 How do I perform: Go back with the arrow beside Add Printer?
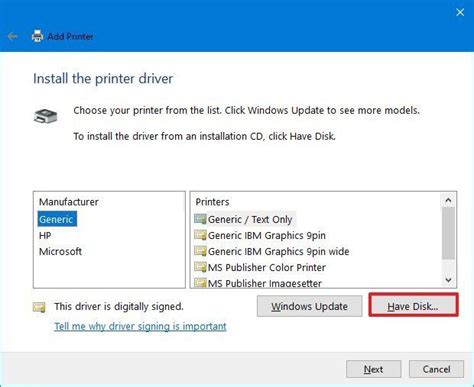coord(13,36)
